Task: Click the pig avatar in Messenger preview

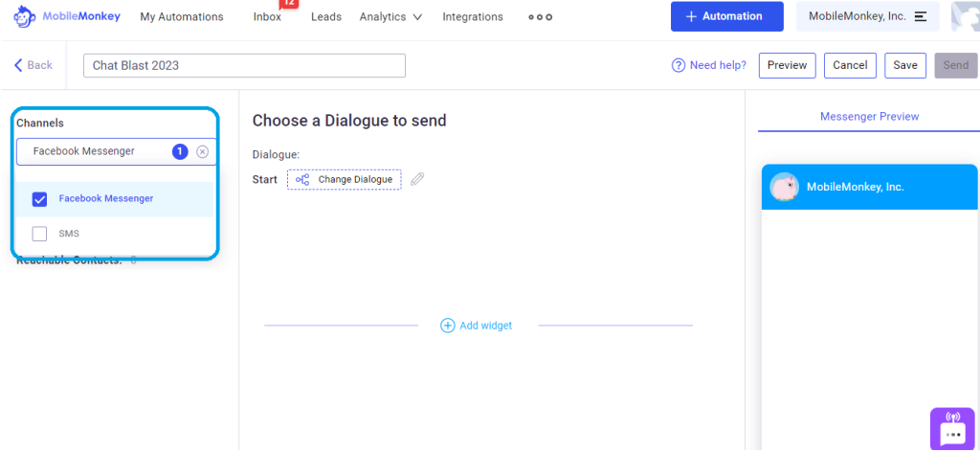Action: click(x=784, y=186)
